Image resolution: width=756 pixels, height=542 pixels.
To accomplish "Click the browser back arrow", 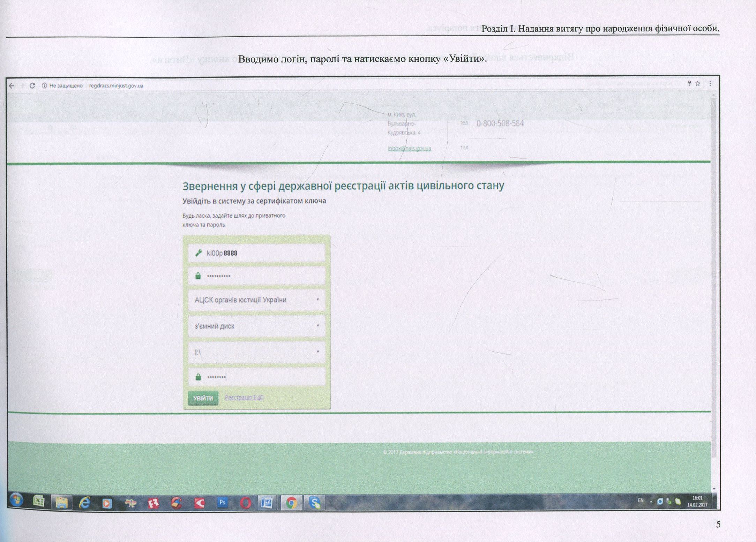I will (12, 86).
